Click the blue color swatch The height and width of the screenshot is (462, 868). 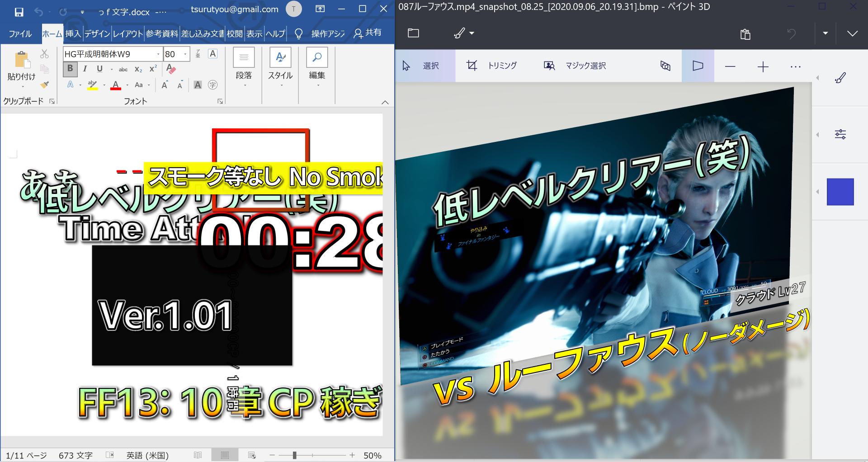click(840, 192)
